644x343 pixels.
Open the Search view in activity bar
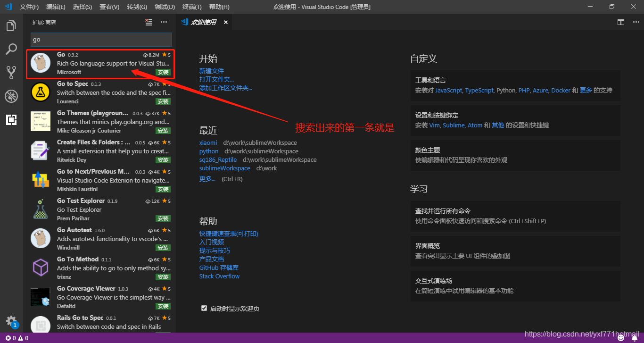11,49
